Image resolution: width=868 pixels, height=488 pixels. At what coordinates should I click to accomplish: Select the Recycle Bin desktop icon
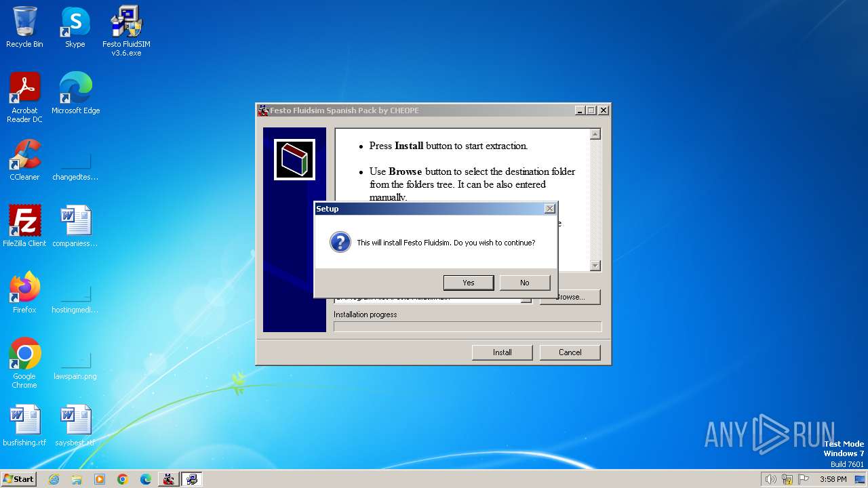[24, 27]
